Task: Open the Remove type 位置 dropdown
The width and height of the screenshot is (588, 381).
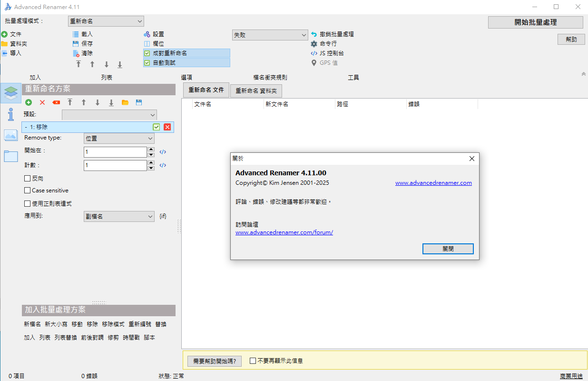Action: (119, 139)
